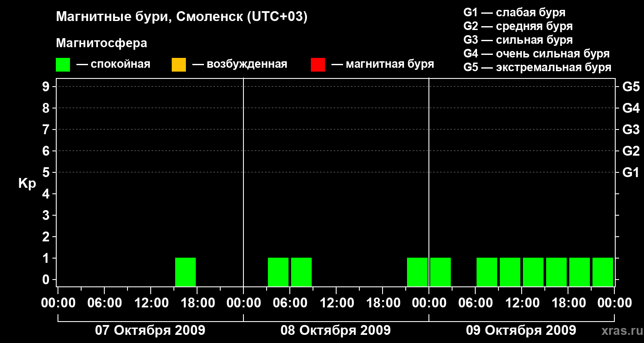This screenshot has height=343, width=644.
Task: Click the 'Kp' axis title
Action: [27, 184]
